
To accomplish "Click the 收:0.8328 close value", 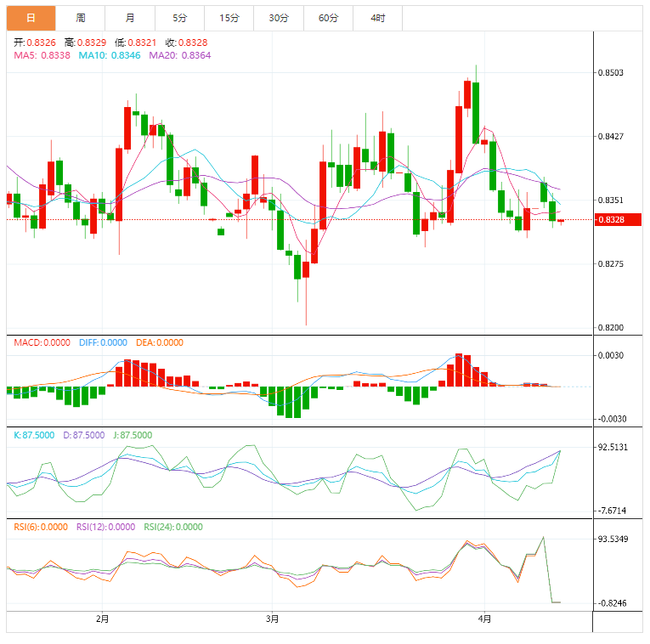I will pyautogui.click(x=186, y=42).
